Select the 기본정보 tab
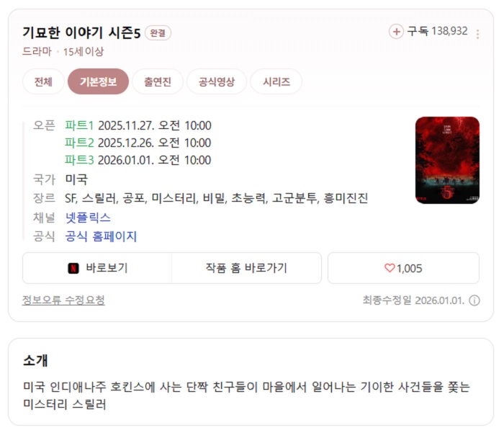Screen dimensions: 504x438 click(x=98, y=81)
